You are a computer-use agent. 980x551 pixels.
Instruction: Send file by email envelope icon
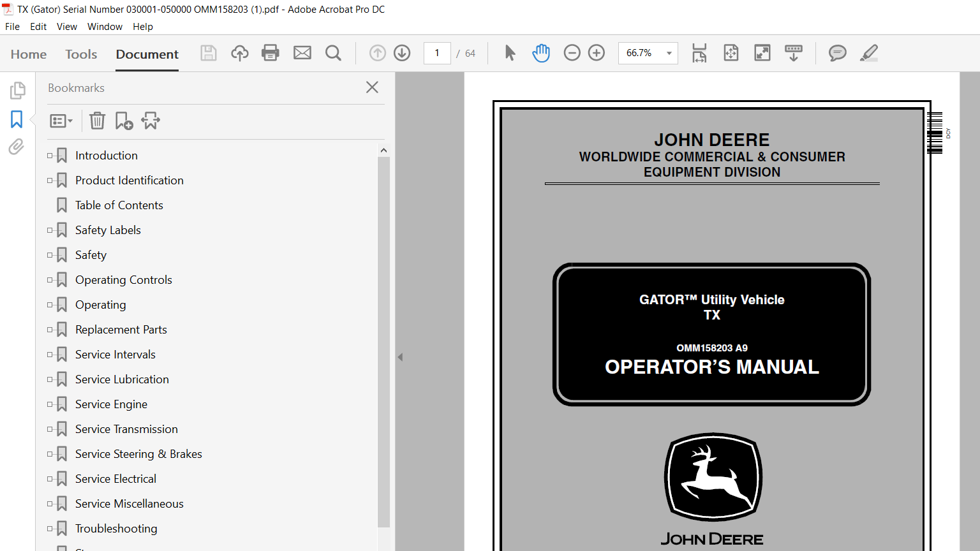click(302, 53)
